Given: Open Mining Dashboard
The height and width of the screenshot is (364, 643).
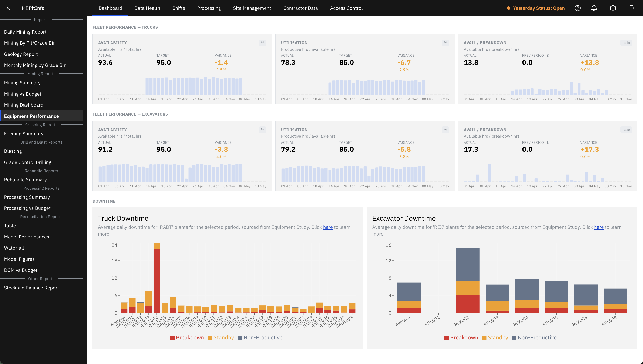Looking at the screenshot, I should (41, 105).
